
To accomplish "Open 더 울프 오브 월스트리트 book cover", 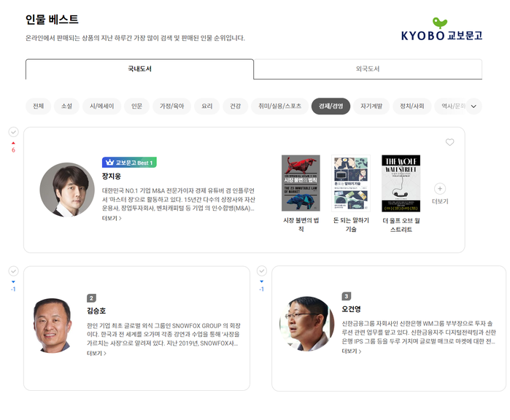I will pos(401,184).
